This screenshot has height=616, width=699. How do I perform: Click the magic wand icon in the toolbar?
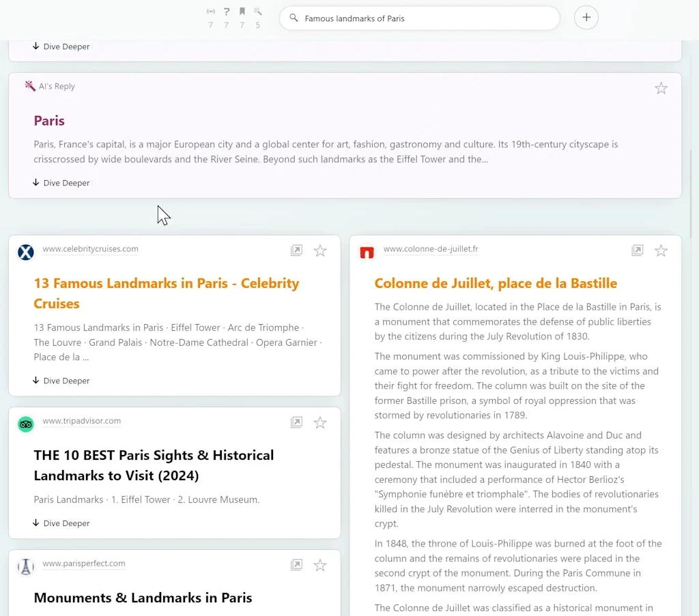pos(257,12)
